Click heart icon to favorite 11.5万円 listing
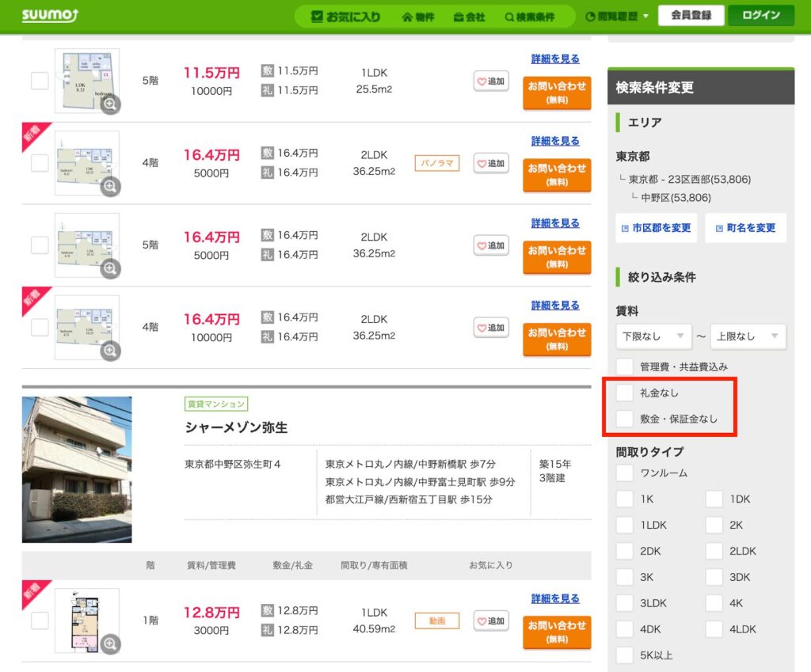The image size is (811, 672). [491, 81]
